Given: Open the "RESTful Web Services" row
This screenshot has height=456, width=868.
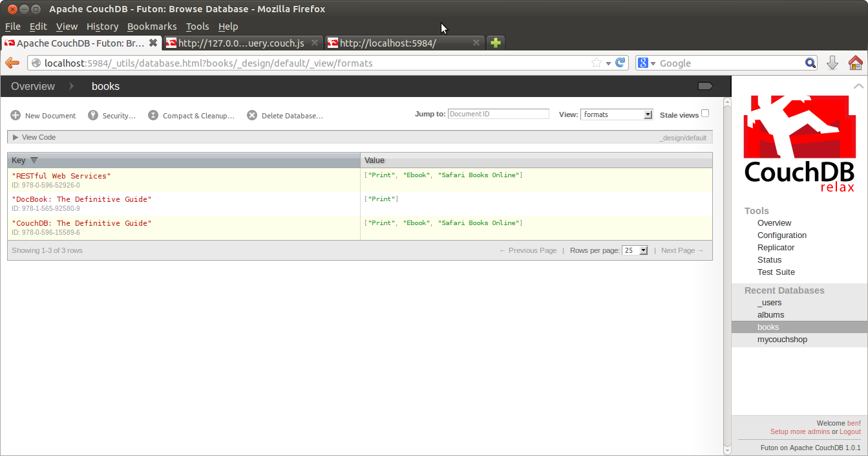Looking at the screenshot, I should pos(360,180).
